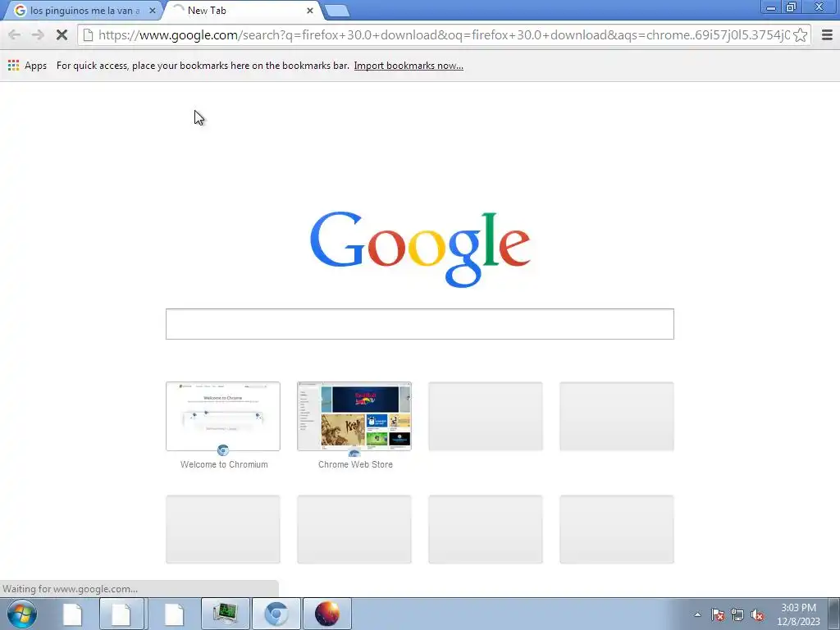Stop loading the page
The height and width of the screenshot is (630, 840).
click(62, 35)
